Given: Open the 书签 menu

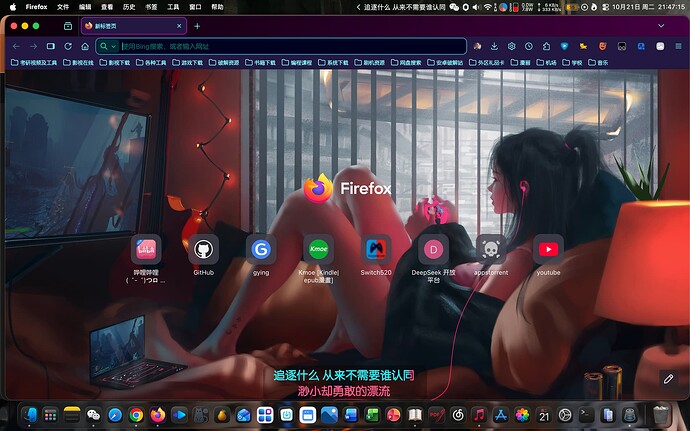Looking at the screenshot, I should pos(151,7).
